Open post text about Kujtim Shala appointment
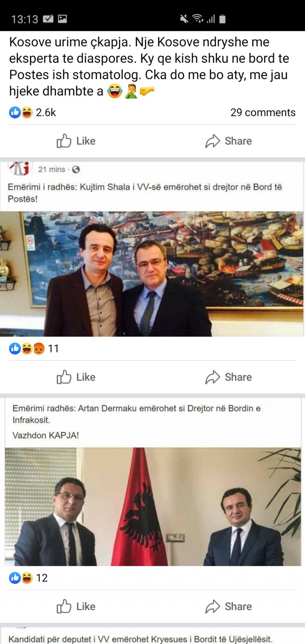 145,193
